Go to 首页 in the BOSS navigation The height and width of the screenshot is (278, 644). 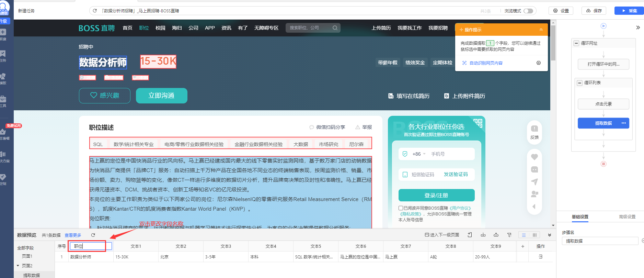click(x=127, y=28)
